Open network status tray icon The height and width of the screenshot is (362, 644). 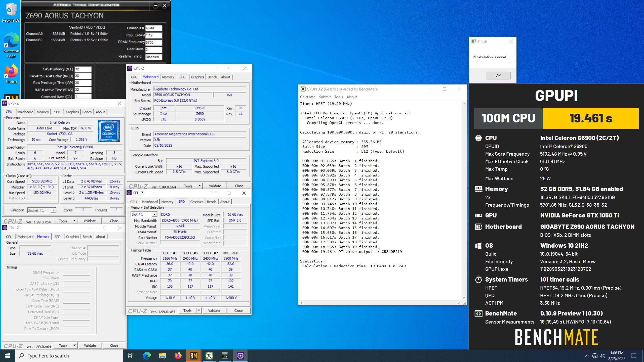pos(595,356)
